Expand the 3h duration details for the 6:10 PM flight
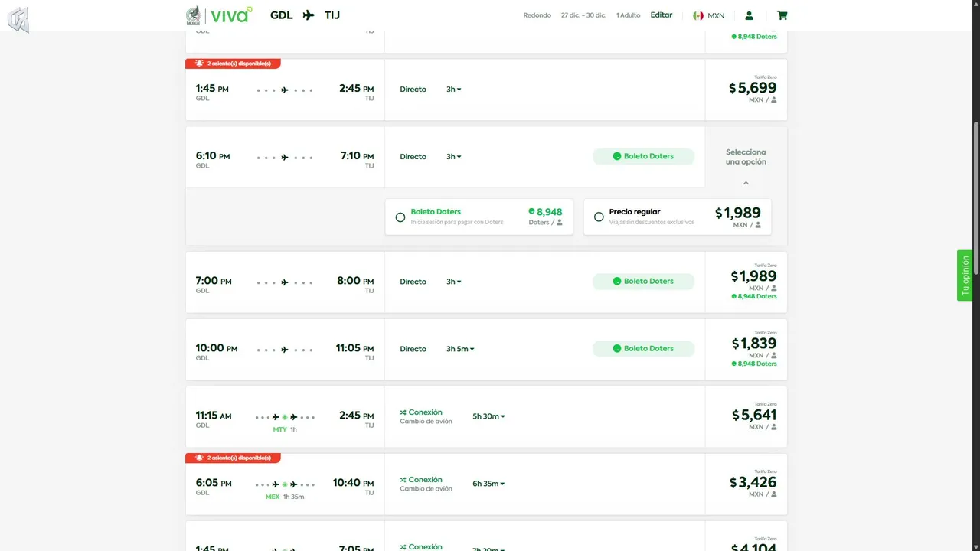The width and height of the screenshot is (980, 551). click(x=454, y=157)
